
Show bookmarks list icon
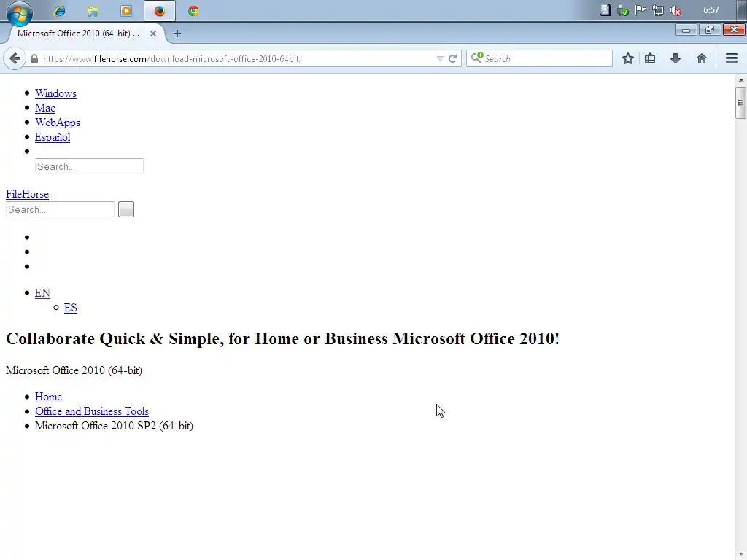click(650, 58)
